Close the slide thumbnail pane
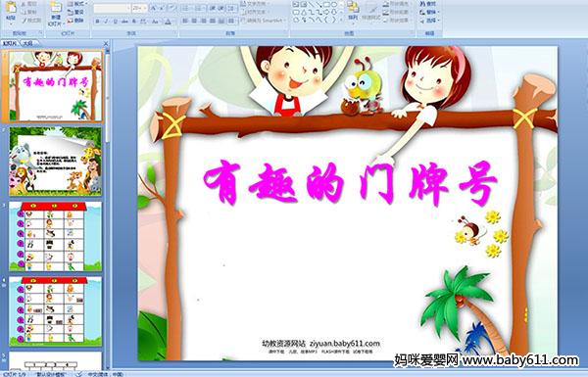 [x=106, y=43]
